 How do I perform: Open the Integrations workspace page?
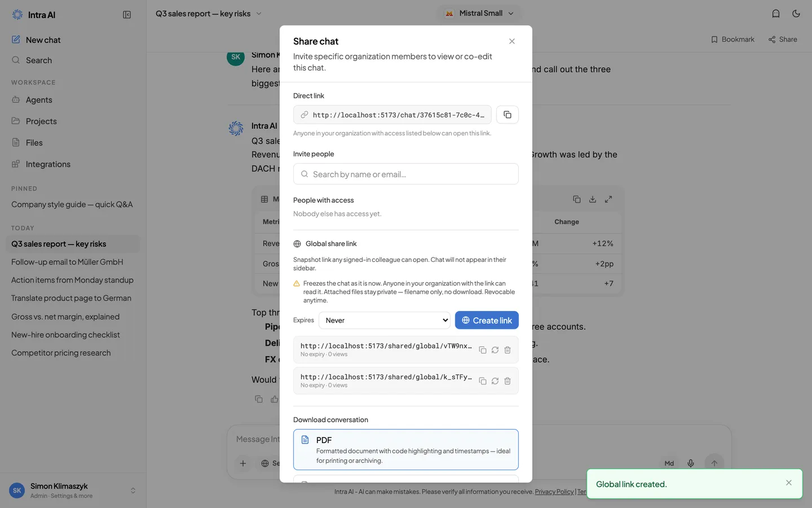(x=72, y=164)
